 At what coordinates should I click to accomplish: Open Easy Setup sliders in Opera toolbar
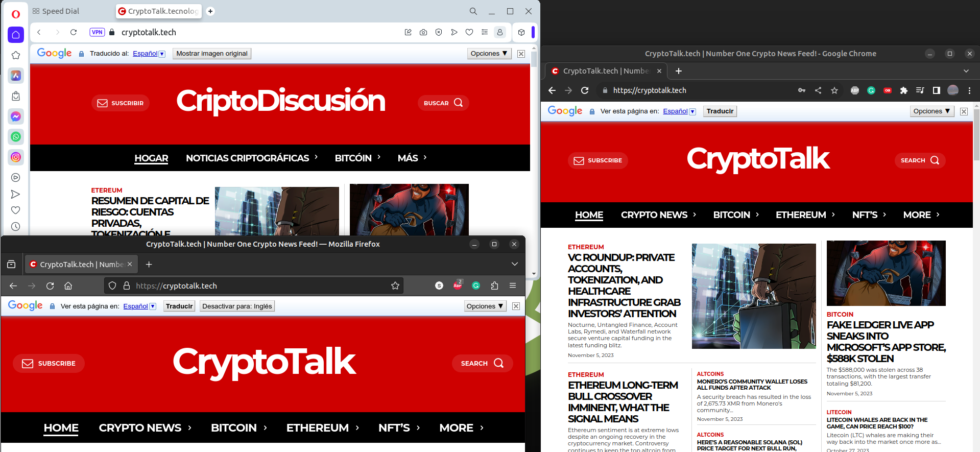(x=485, y=32)
